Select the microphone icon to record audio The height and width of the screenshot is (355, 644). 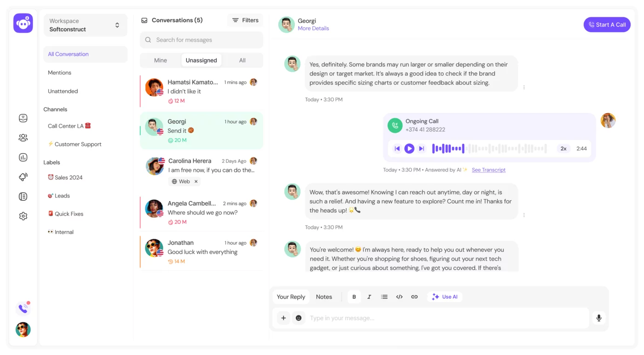tap(598, 318)
